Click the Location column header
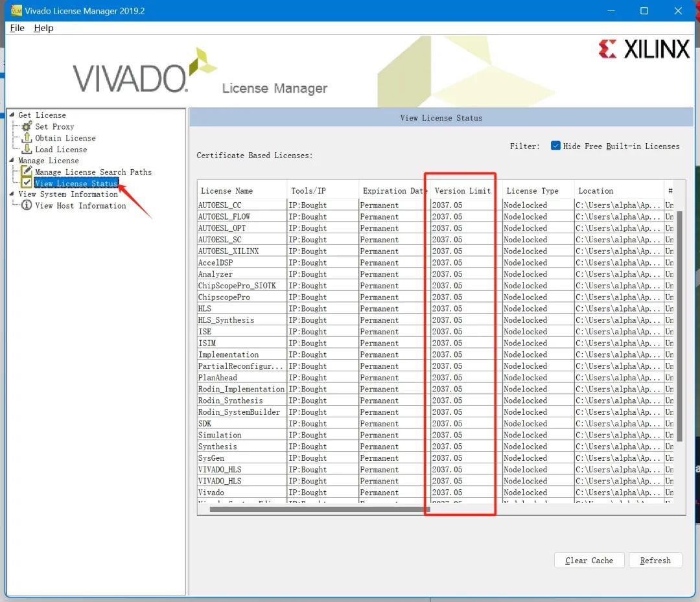 619,191
